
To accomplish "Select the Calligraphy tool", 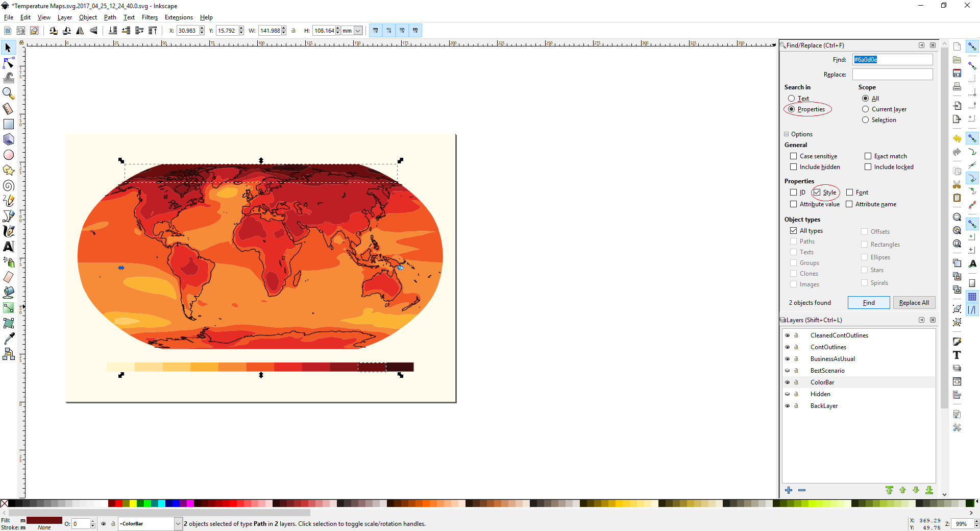I will (x=8, y=231).
